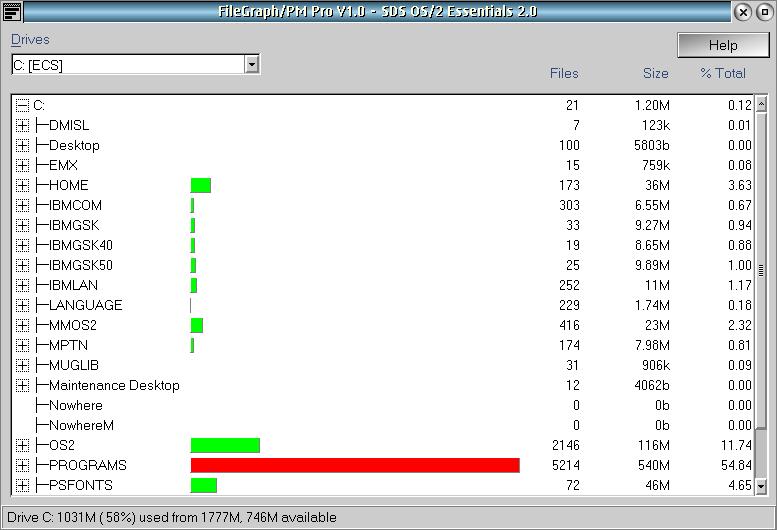777x530 pixels.
Task: Click the scrollbar down arrow
Action: tap(760, 486)
